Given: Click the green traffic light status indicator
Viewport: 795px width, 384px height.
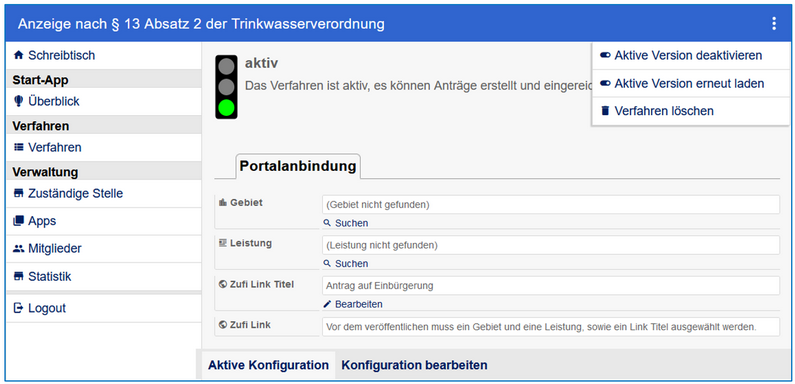Looking at the screenshot, I should click(x=226, y=108).
